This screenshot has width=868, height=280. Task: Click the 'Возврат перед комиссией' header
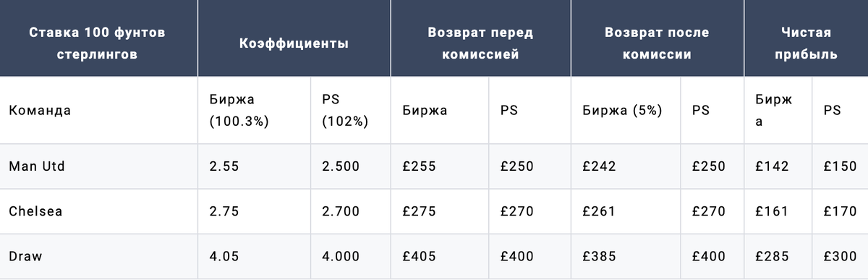(x=480, y=43)
